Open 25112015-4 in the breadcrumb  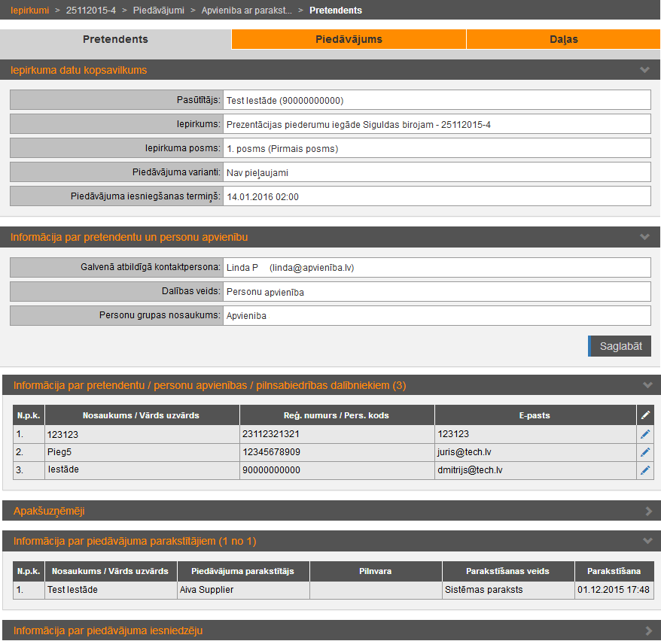91,11
